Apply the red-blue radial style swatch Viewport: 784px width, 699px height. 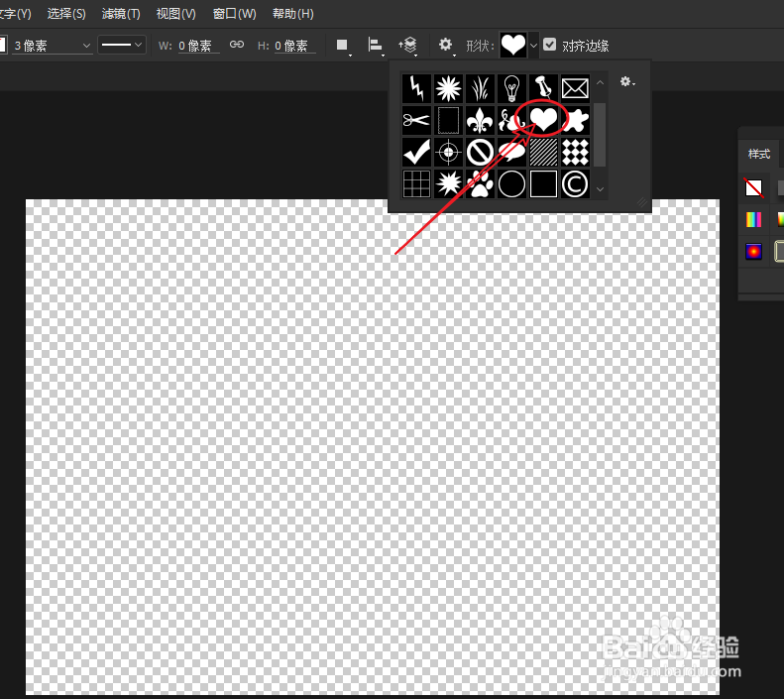754,251
